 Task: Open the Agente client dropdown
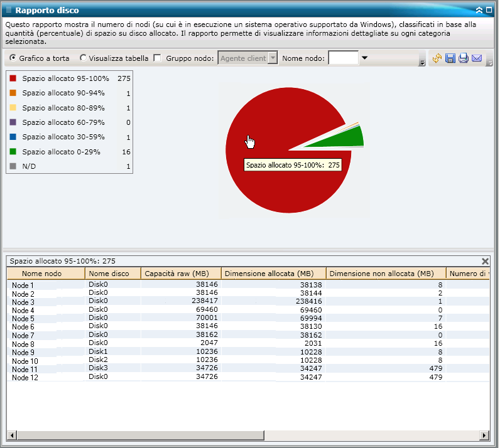[x=272, y=58]
